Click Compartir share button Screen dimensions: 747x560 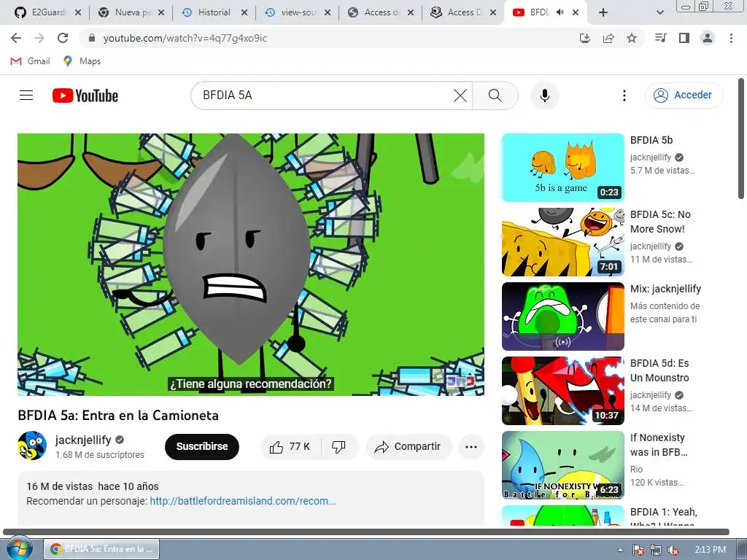click(409, 447)
